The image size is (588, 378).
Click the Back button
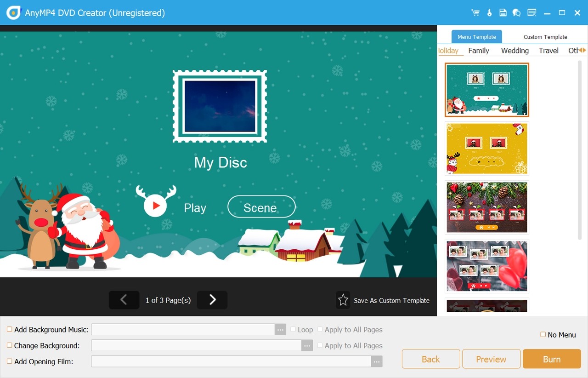coord(431,359)
